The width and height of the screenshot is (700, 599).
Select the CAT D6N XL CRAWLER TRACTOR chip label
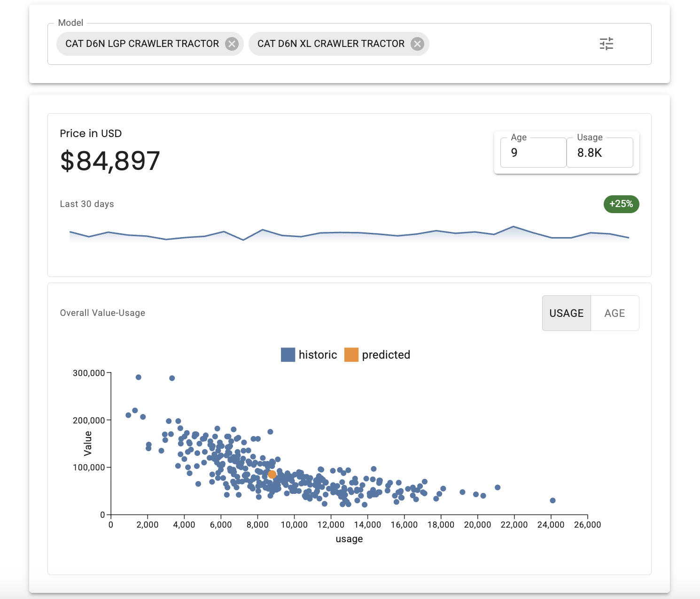[x=331, y=44]
